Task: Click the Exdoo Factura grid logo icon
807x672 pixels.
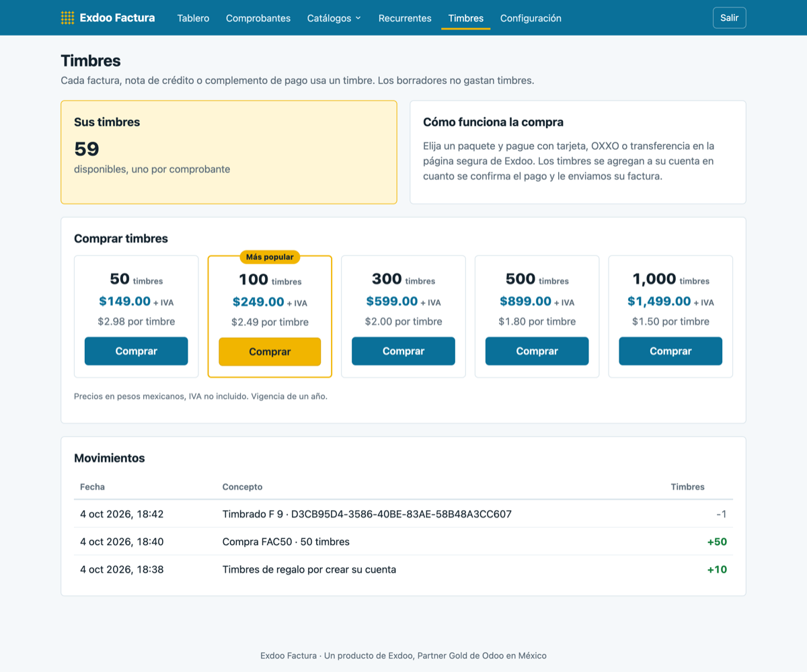Action: [x=67, y=18]
